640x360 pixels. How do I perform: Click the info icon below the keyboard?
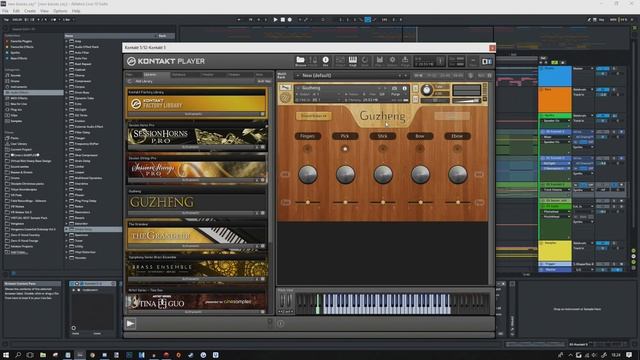(280, 323)
